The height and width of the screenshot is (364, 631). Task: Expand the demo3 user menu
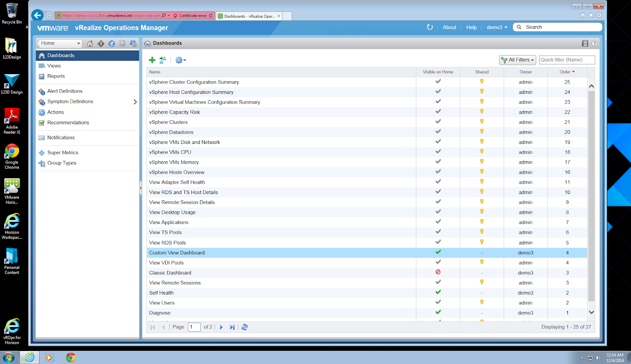tap(497, 27)
